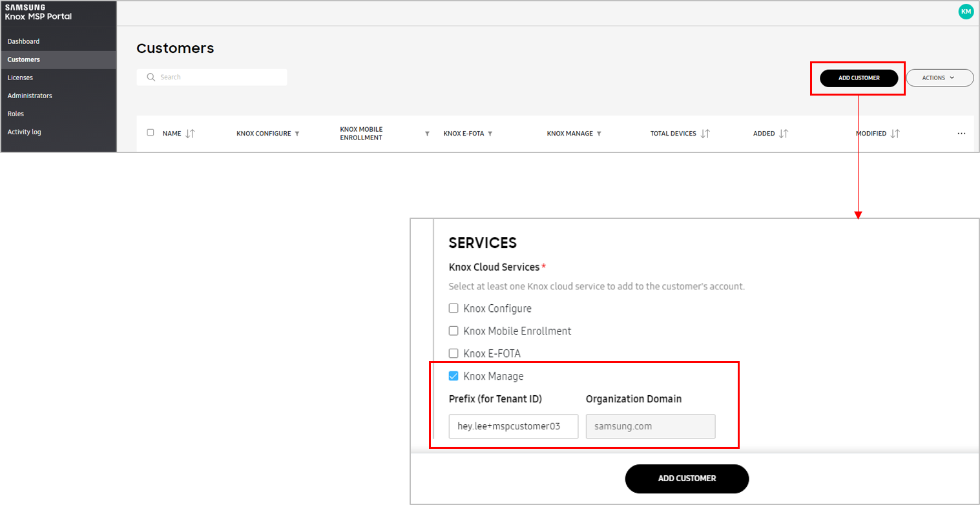
Task: Sort customers by the NAME column arrows
Action: pos(189,133)
